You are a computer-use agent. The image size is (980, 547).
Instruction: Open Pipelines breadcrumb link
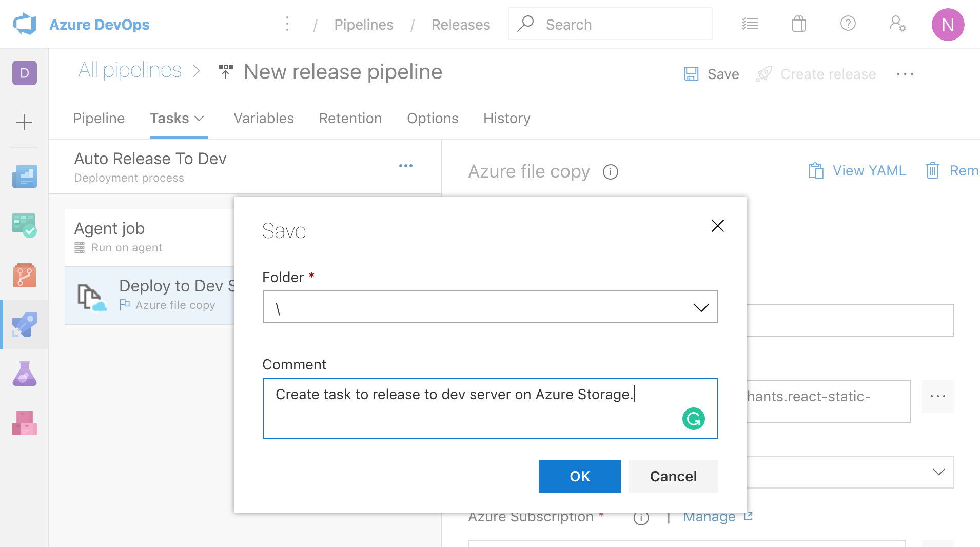point(364,25)
